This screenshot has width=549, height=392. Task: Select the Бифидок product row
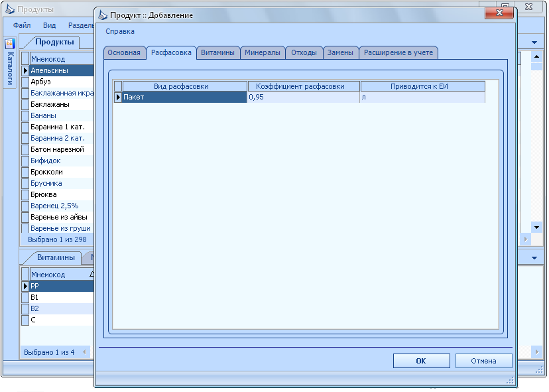pyautogui.click(x=62, y=161)
